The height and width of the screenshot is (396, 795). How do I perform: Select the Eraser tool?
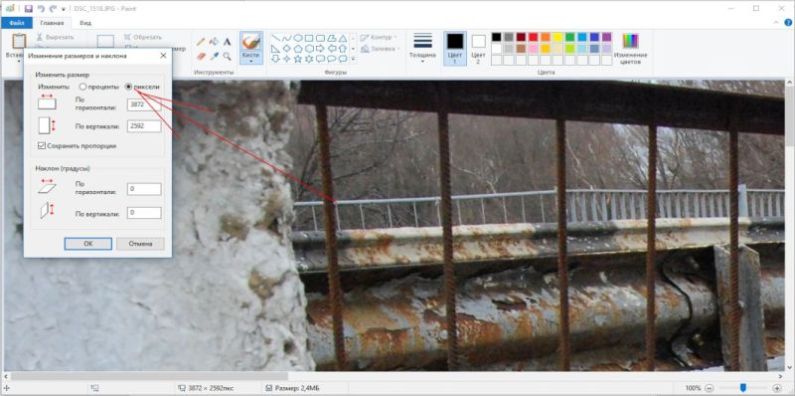[201, 56]
